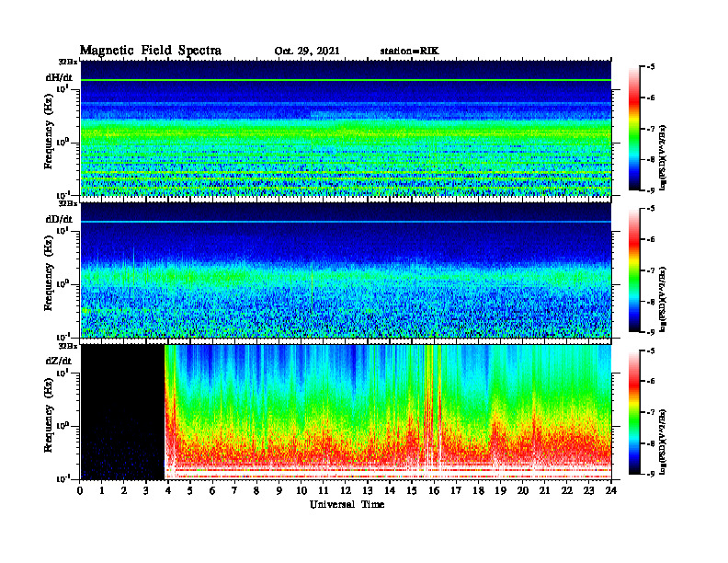
Task: Click hour "12" on the time axis
Action: tap(346, 491)
